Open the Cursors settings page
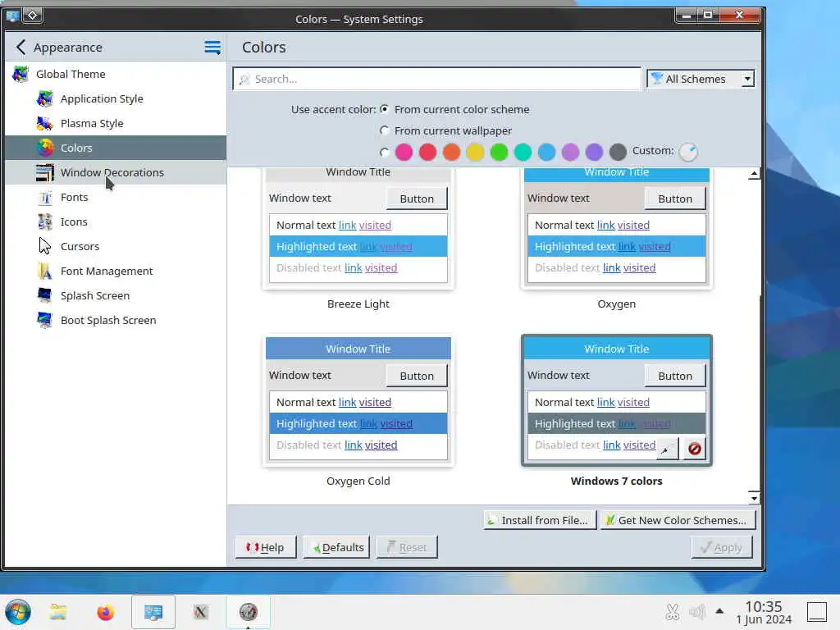This screenshot has height=630, width=840. (x=116, y=246)
